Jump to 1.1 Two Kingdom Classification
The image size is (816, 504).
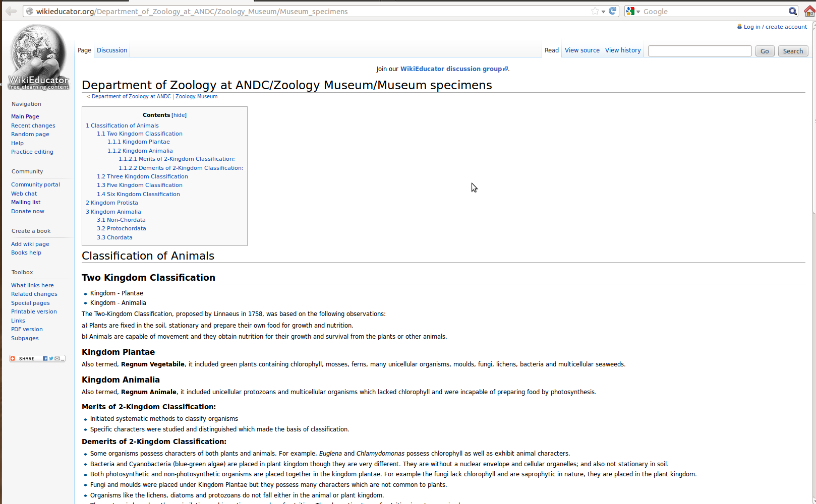click(x=140, y=134)
